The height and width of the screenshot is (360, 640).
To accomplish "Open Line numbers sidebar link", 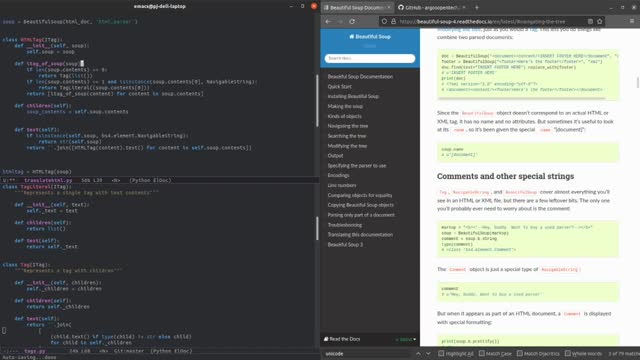I will 342,185.
